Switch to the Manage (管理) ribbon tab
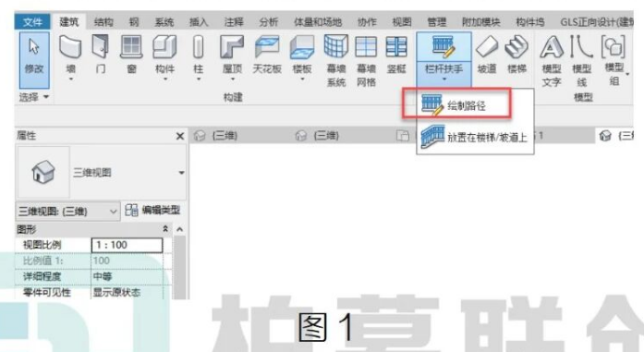644x352 pixels. click(x=437, y=21)
